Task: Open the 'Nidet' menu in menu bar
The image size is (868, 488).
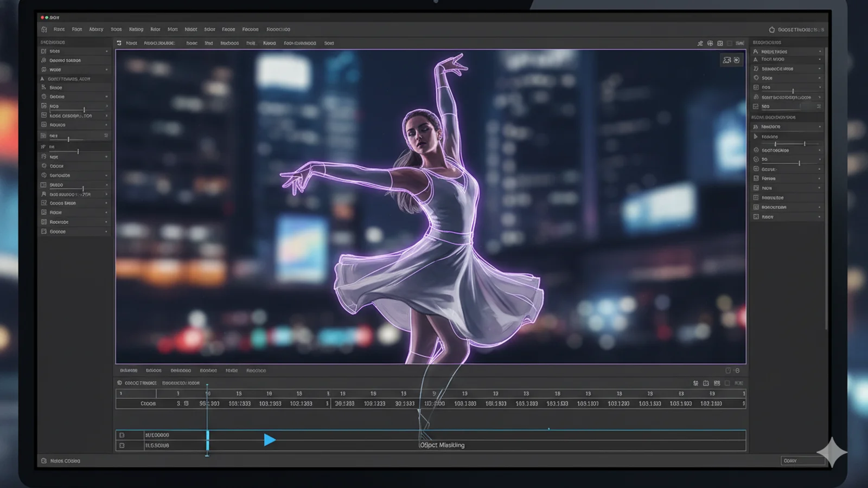Action: point(190,29)
